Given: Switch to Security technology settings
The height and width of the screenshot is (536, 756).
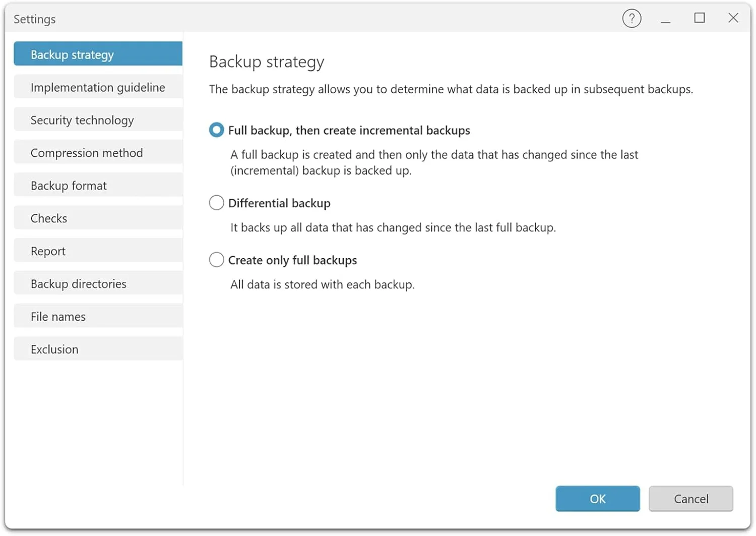Looking at the screenshot, I should [x=97, y=120].
